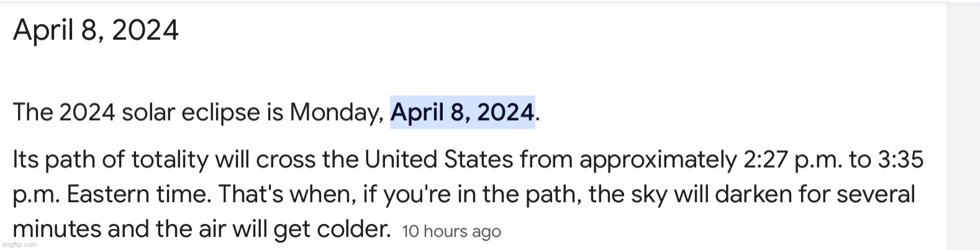Click the highlighted 'April 8, 2024' date
Screen dimensions: 980x250
[462, 112]
